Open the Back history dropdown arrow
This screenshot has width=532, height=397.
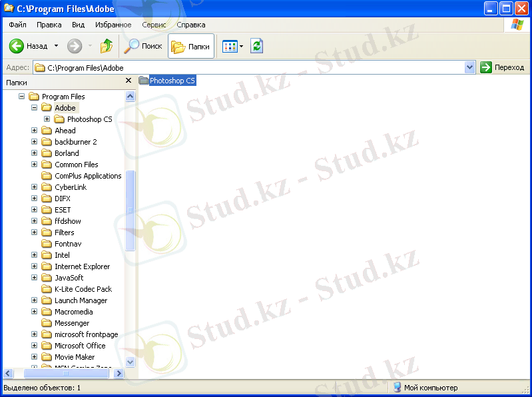pyautogui.click(x=57, y=46)
